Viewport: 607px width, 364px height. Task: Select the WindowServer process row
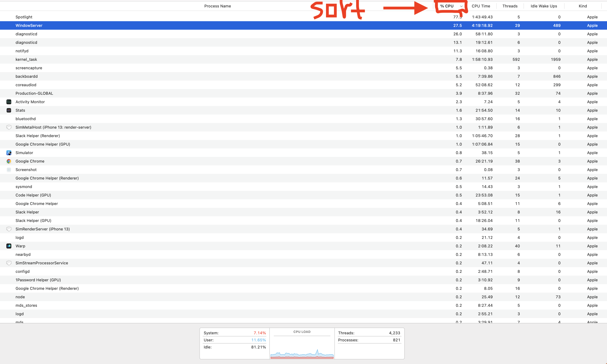(303, 25)
